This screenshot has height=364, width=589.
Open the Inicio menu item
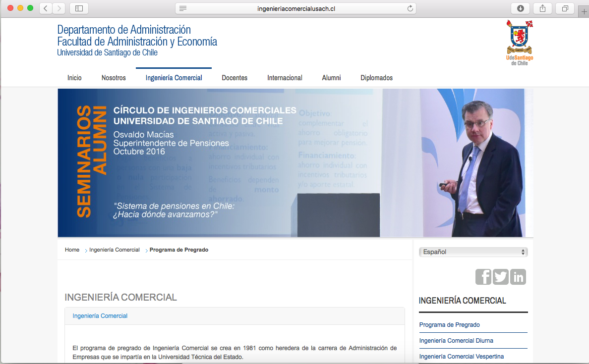[74, 78]
